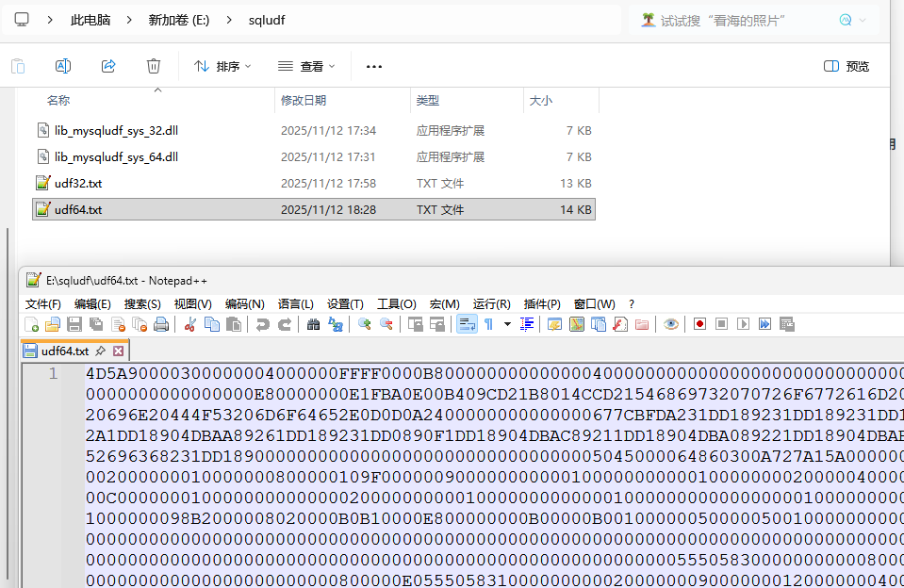The image size is (904, 588).
Task: Play recorded macro with playback icon
Action: point(742,323)
